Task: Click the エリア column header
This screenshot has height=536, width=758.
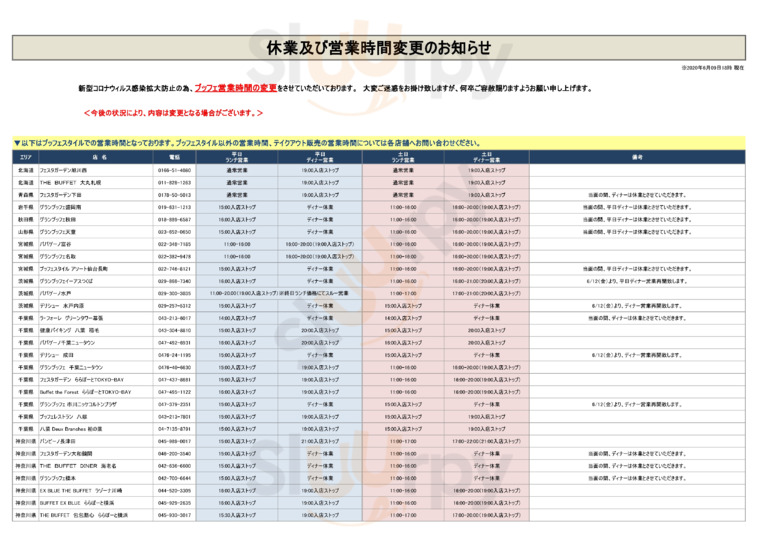Action: pos(26,157)
